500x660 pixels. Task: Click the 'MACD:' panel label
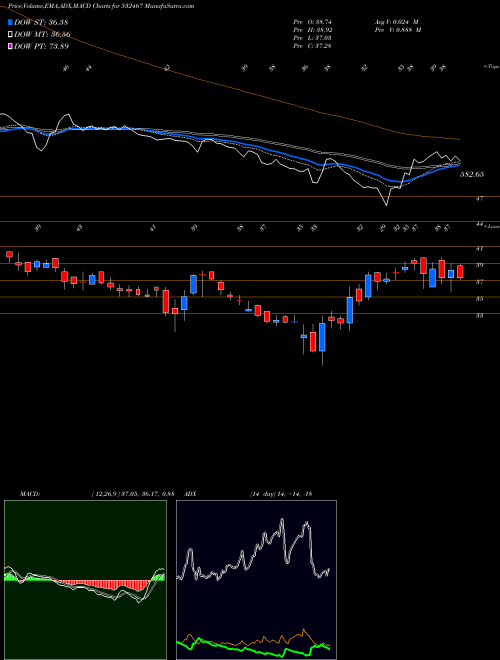click(29, 494)
